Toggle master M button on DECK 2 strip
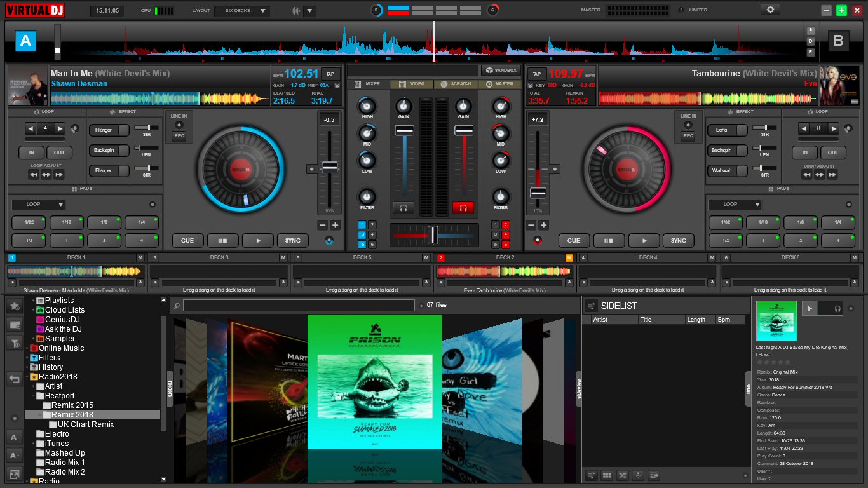The width and height of the screenshot is (868, 488). click(569, 257)
